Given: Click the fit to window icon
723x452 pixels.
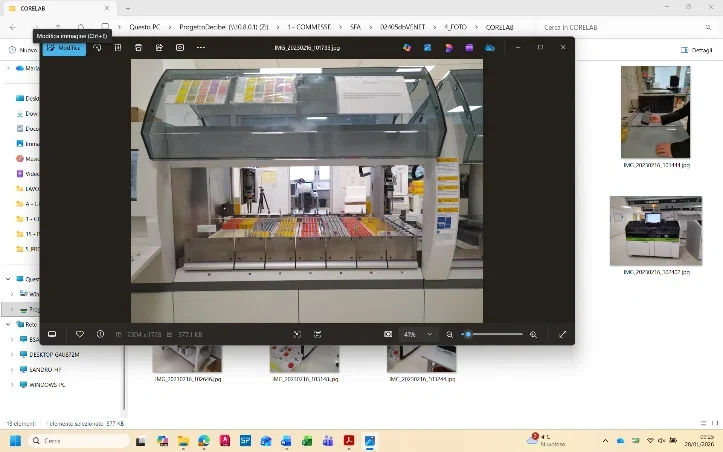Looking at the screenshot, I should [x=388, y=334].
